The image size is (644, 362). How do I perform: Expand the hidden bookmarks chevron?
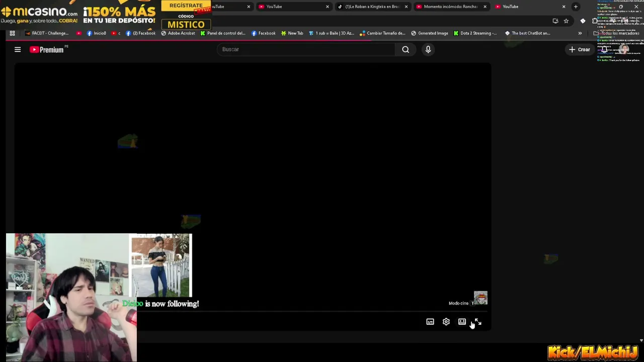pos(580,33)
